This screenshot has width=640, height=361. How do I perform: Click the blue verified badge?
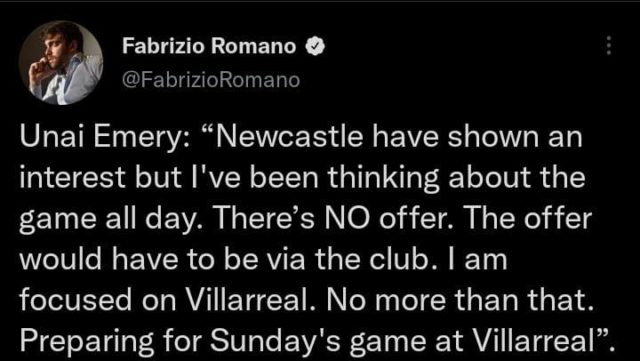click(x=317, y=47)
